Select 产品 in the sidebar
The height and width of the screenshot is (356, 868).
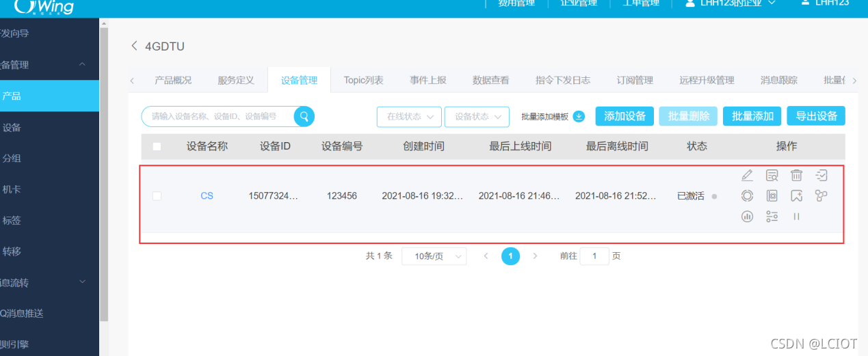pyautogui.click(x=49, y=96)
